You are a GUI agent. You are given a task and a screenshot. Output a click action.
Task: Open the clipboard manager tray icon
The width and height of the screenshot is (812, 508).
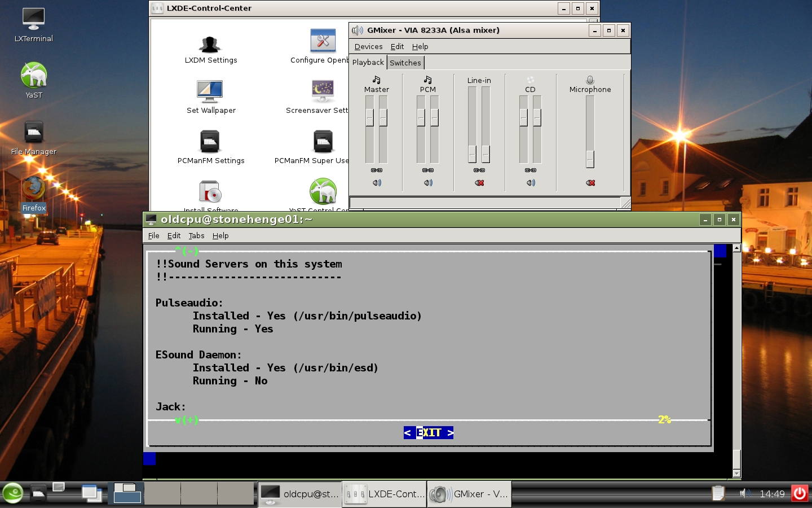718,493
